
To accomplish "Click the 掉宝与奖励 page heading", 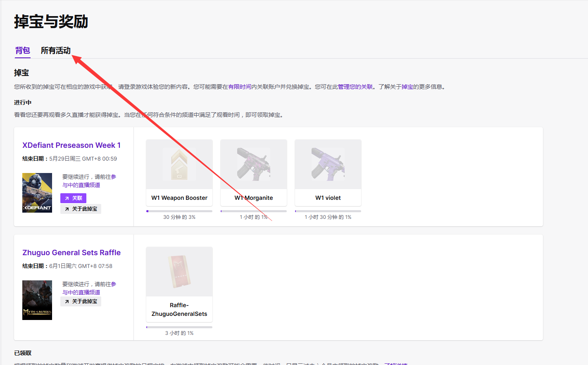I will (51, 21).
